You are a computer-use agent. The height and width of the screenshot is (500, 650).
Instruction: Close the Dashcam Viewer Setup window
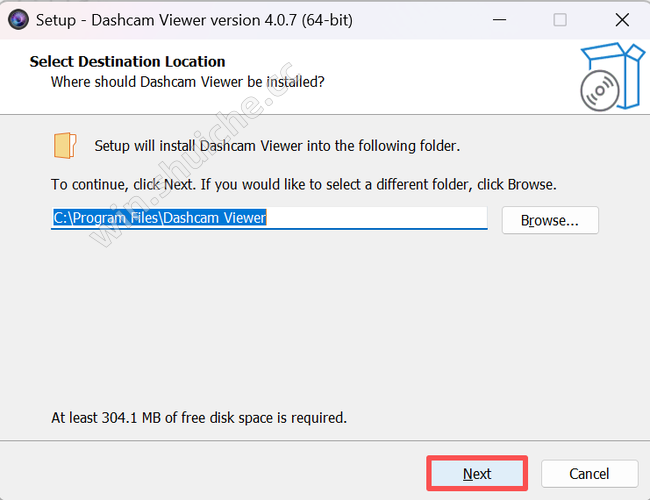[x=622, y=19]
